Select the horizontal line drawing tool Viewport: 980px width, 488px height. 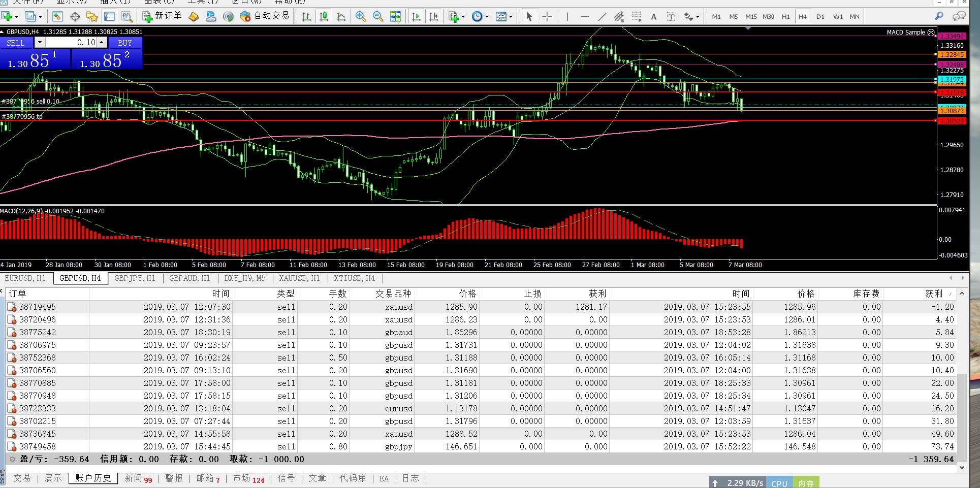click(x=585, y=17)
